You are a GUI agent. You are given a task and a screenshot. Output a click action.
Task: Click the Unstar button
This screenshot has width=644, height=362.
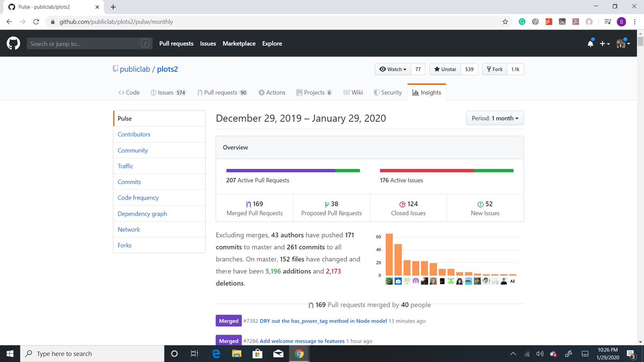(x=445, y=69)
